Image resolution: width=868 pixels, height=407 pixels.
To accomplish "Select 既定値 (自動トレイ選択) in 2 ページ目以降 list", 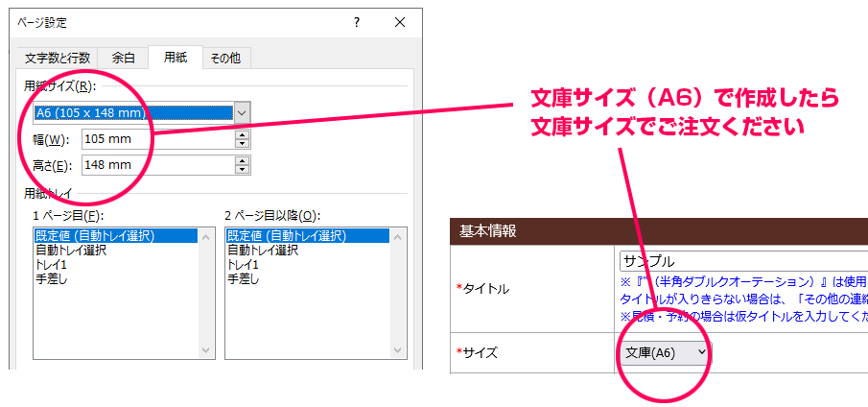I will [308, 236].
